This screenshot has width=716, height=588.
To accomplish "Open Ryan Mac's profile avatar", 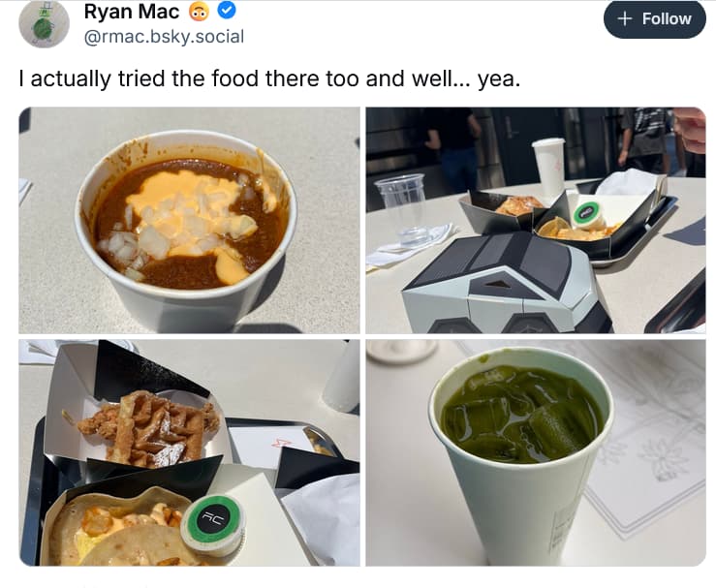I will [44, 23].
